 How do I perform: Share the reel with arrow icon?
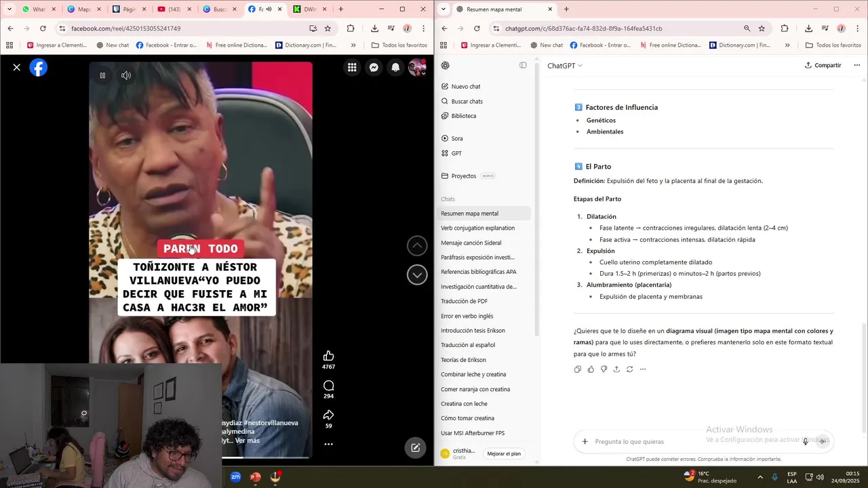coord(328,415)
